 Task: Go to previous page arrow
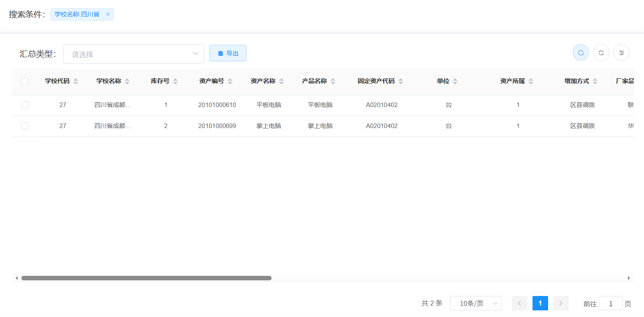[519, 303]
